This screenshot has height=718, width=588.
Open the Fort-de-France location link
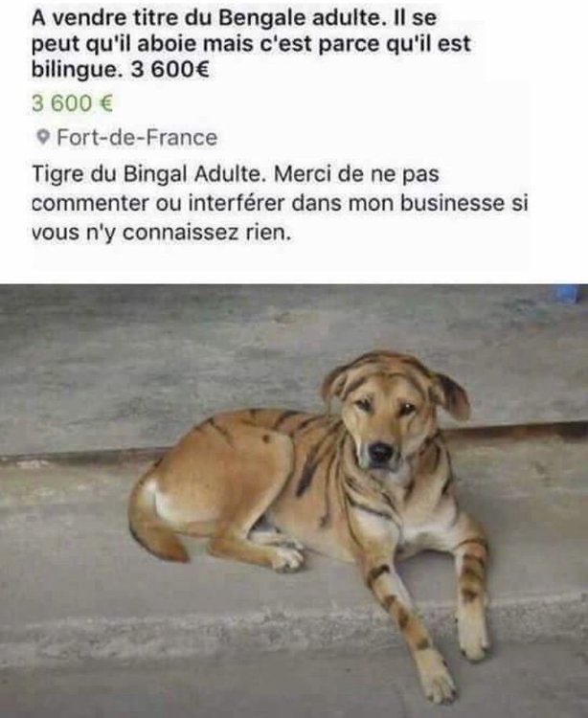[x=137, y=137]
